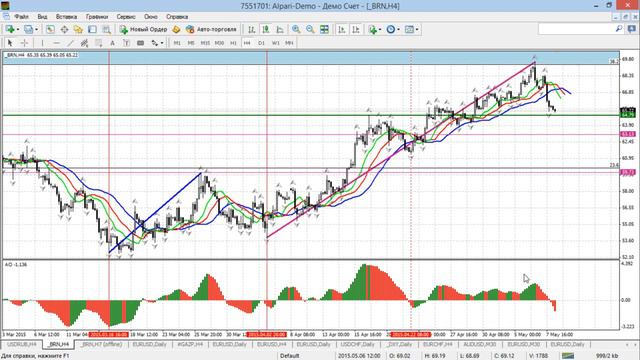Viewport: 640px width, 360px height.
Task: Open the Strategy Tester
Action: click(106, 29)
